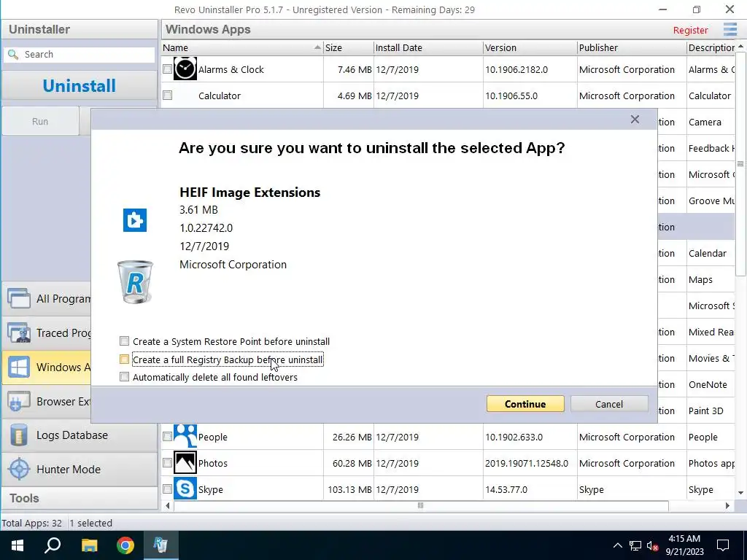Click the vertical scrollbar up arrow
This screenshot has width=747, height=560.
740,46
